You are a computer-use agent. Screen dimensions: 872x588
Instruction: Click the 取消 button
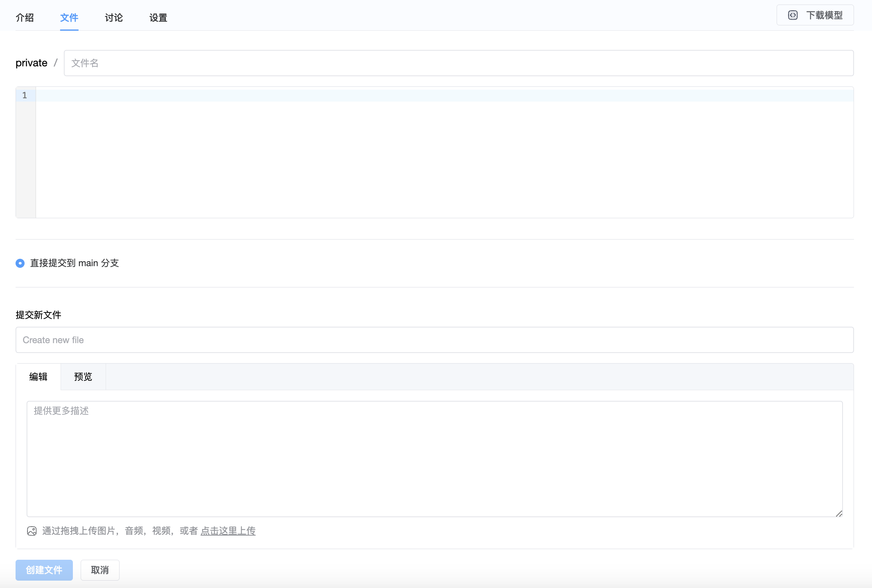(x=100, y=570)
